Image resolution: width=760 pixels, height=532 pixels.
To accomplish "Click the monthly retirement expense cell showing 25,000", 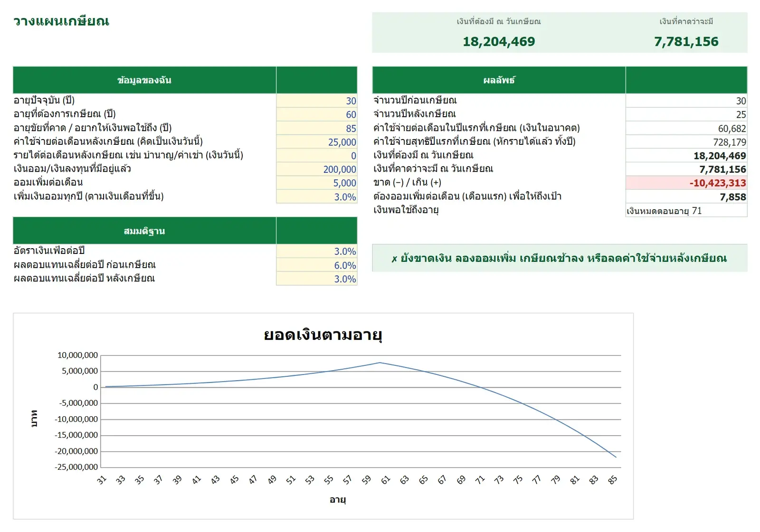I will pyautogui.click(x=316, y=142).
